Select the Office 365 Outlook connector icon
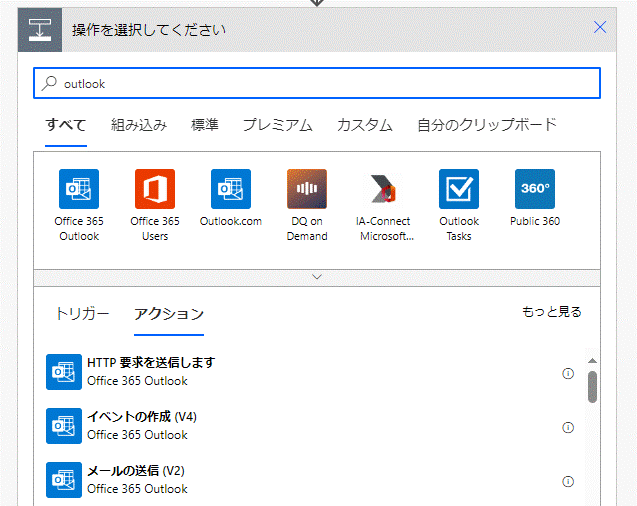 pyautogui.click(x=79, y=189)
